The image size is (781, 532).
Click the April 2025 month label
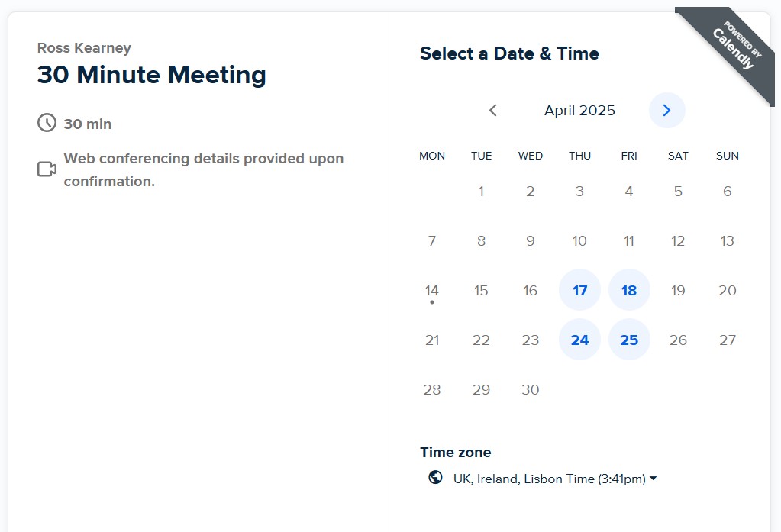pyautogui.click(x=579, y=111)
